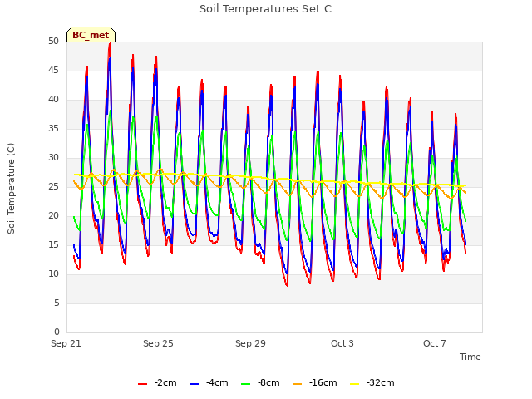Click the 25 y-axis tick label
532x399 pixels.
53,186
